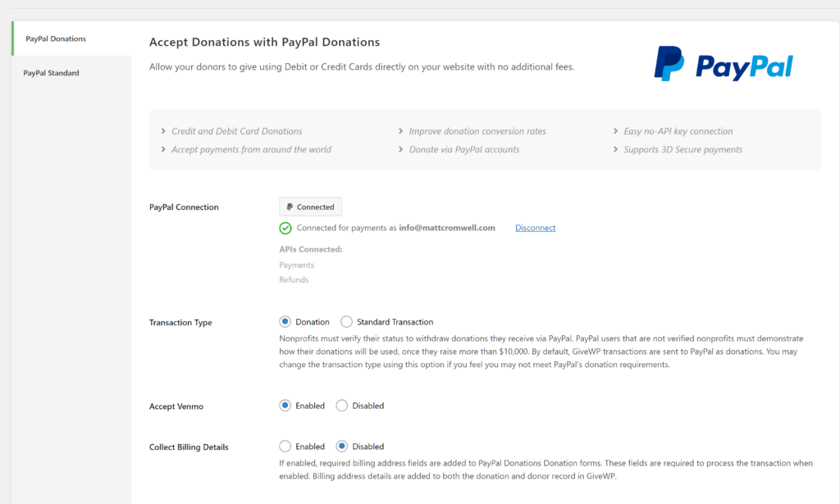This screenshot has width=840, height=504.
Task: Click the Disconnect link
Action: pos(535,228)
